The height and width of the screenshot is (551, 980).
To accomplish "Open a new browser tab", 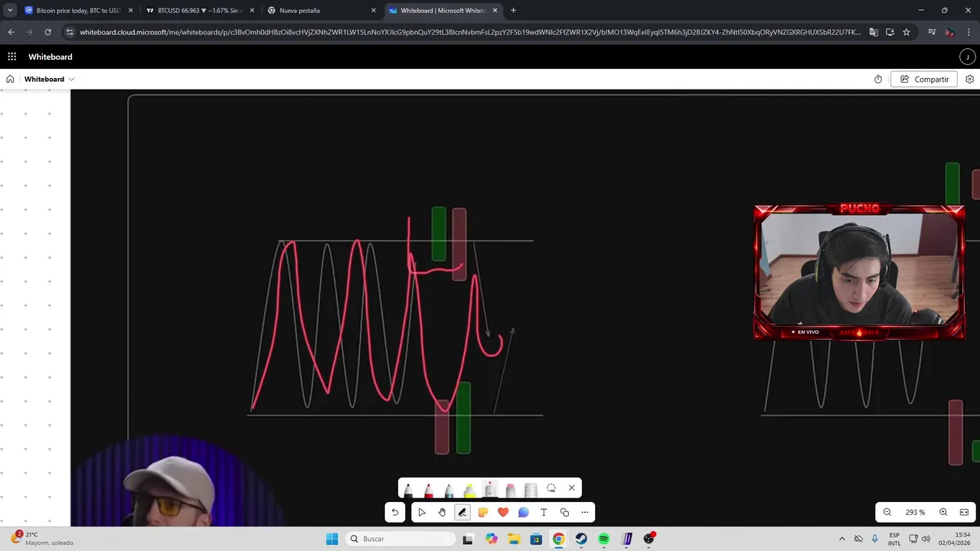I will pos(513,11).
